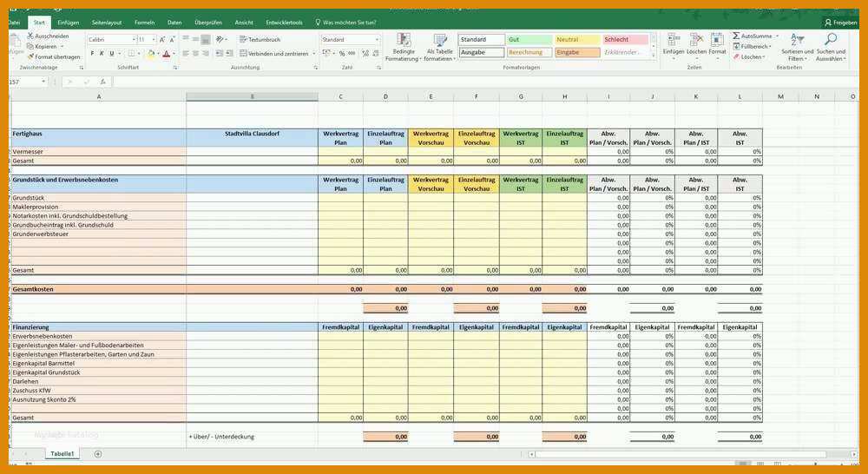This screenshot has height=474, width=868.
Task: Click the eraser Löschen in Bearbeiten
Action: (749, 57)
